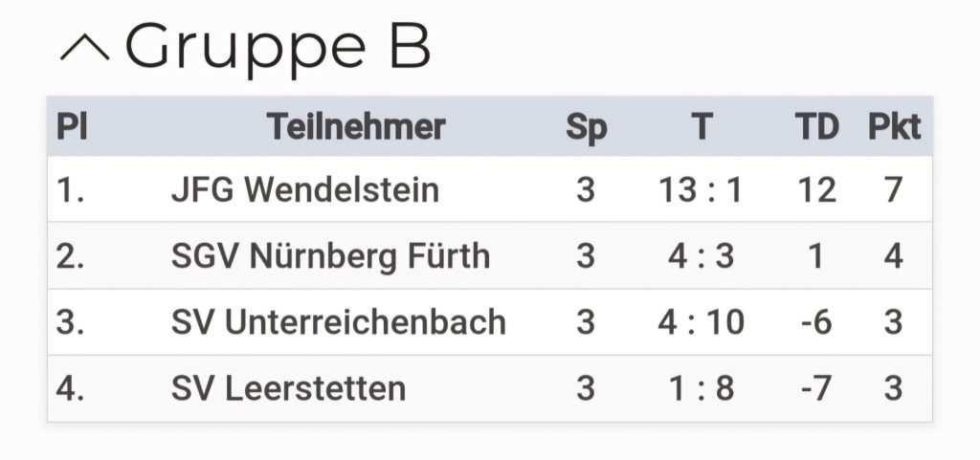The height and width of the screenshot is (460, 980).
Task: Click the T goals column header
Action: pyautogui.click(x=702, y=127)
